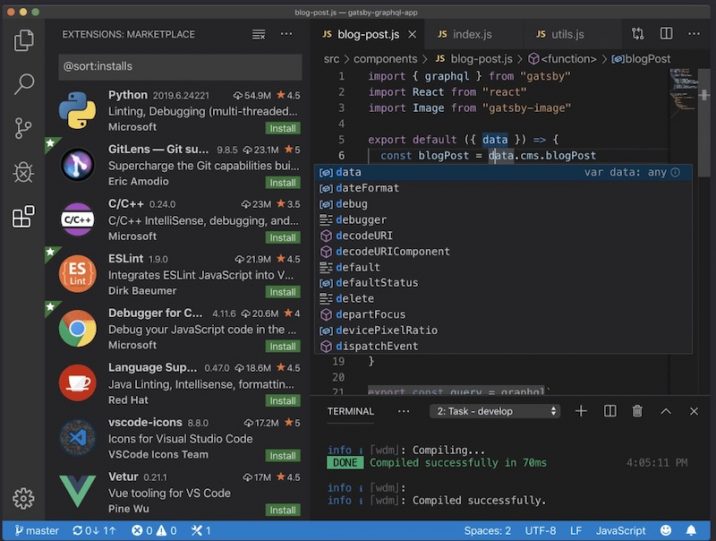The width and height of the screenshot is (716, 541).
Task: Open the Search view in activity bar
Action: point(23,84)
